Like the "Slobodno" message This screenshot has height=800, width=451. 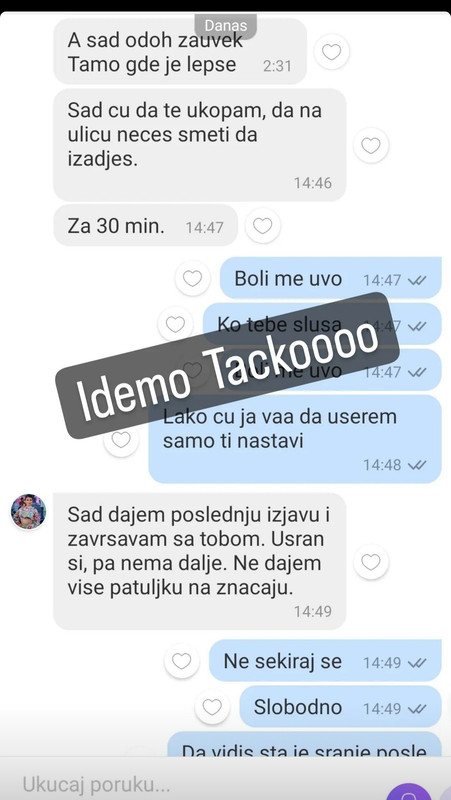[212, 707]
